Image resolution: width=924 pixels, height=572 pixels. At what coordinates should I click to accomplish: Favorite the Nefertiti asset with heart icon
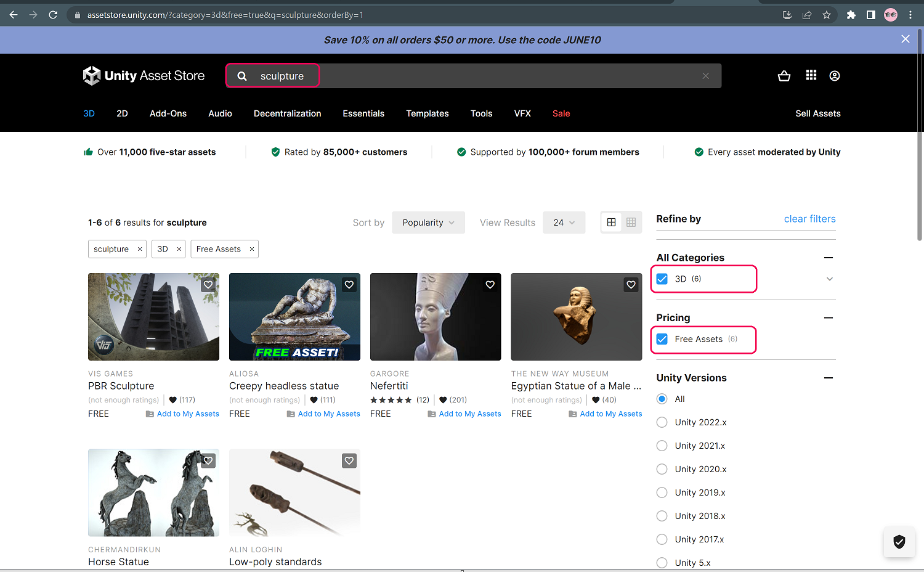pyautogui.click(x=490, y=285)
